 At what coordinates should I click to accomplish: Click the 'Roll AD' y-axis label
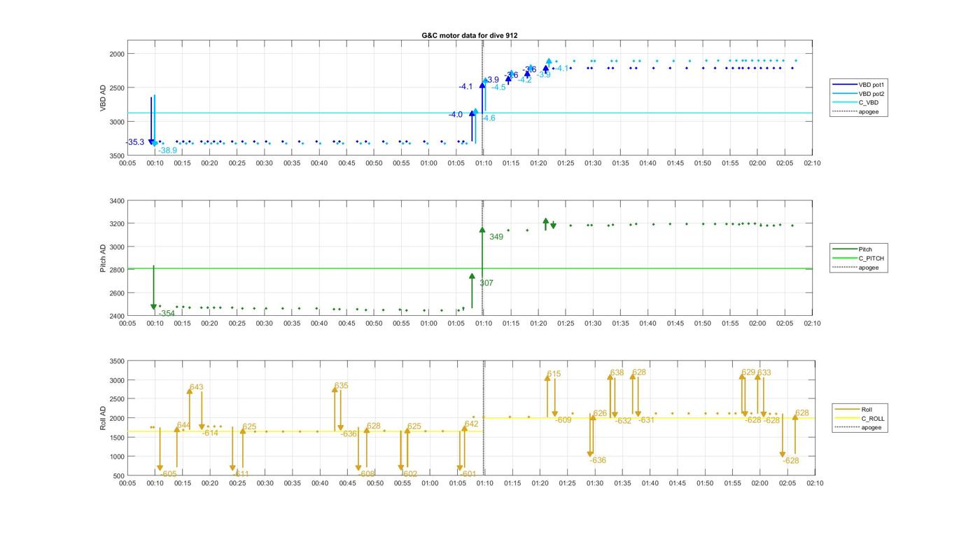point(103,418)
